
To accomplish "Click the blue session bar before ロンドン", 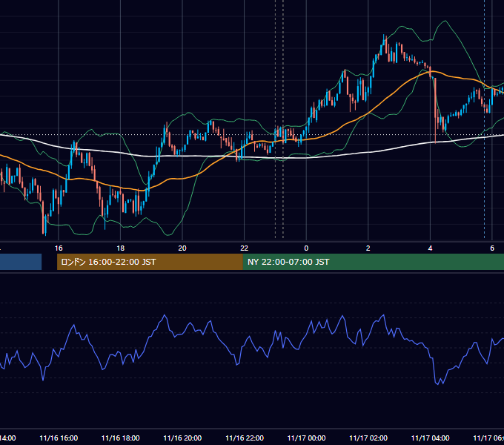I will tap(21, 262).
